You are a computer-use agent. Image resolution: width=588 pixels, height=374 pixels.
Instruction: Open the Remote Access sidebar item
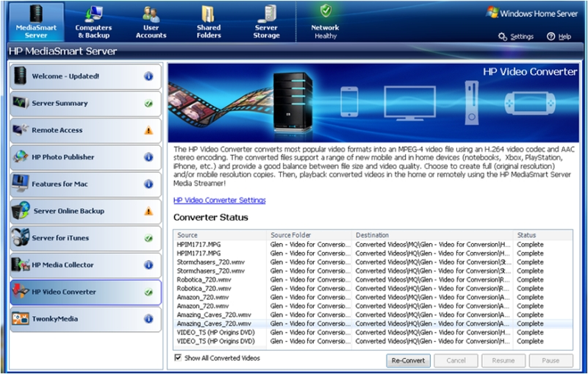[x=86, y=130]
